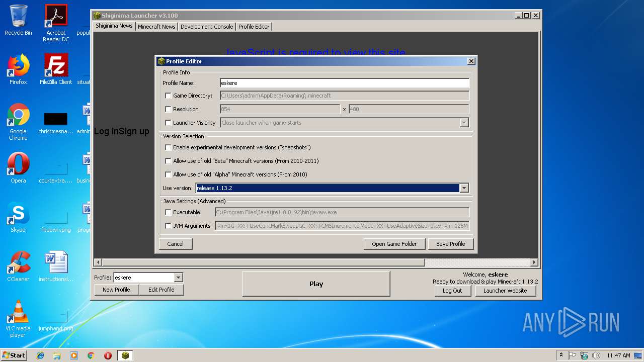Allow old Beta Minecraft versions checkbox
This screenshot has height=362, width=644.
click(x=168, y=161)
